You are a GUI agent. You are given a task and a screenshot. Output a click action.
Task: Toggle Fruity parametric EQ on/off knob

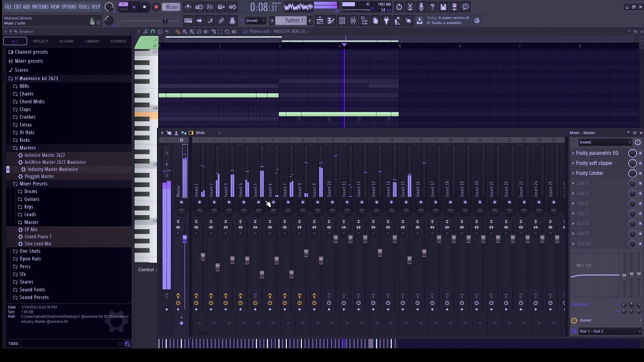632,153
